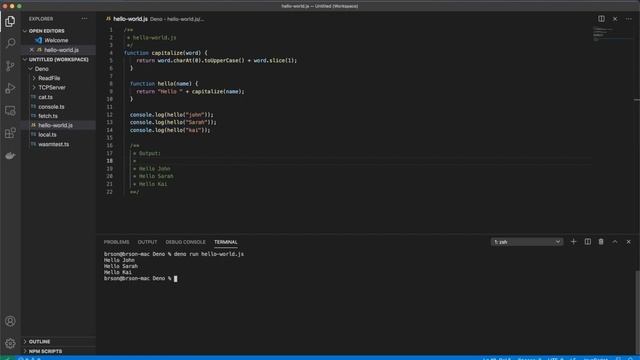Switch to the DEBUG CONSOLE tab
Viewport: 640px width, 360px height.
point(185,242)
